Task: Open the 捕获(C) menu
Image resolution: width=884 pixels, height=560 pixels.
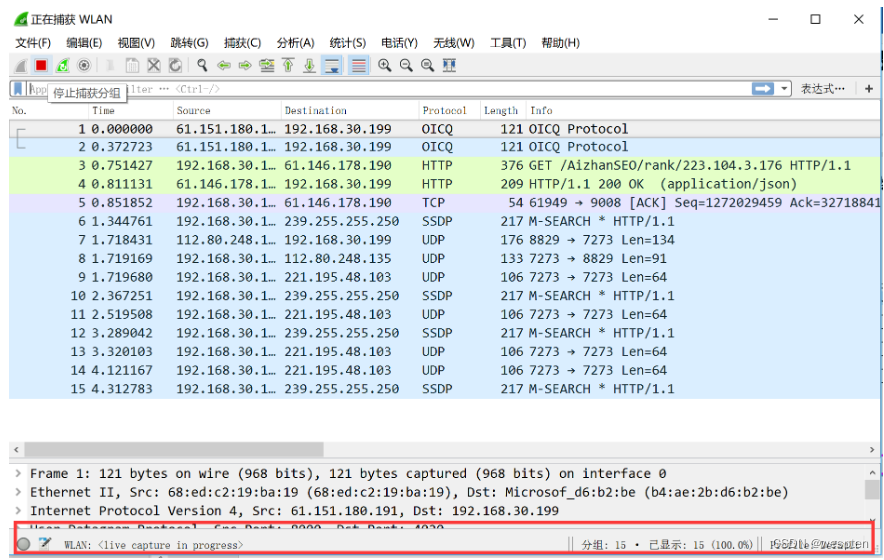Action: coord(242,43)
